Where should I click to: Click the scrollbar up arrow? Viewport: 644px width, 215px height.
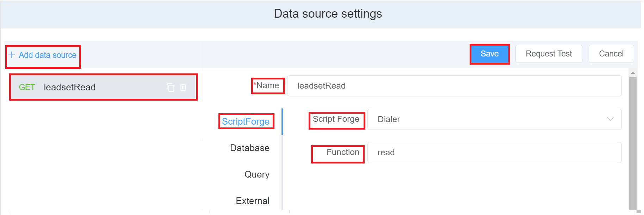[633, 73]
